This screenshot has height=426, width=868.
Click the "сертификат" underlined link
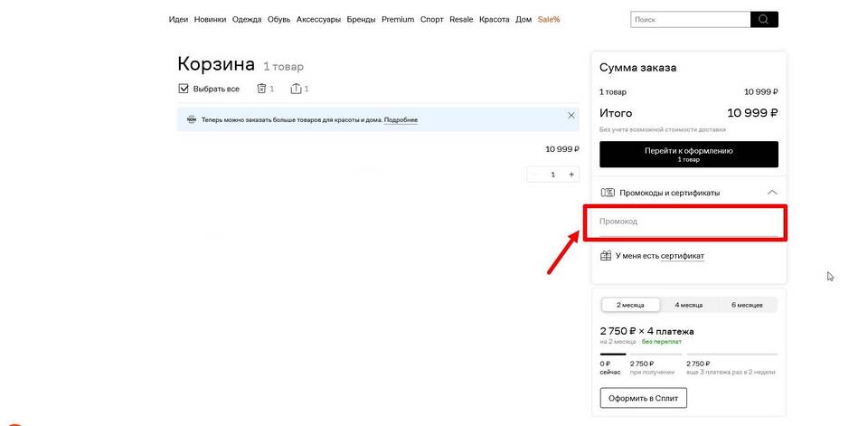[x=682, y=256]
